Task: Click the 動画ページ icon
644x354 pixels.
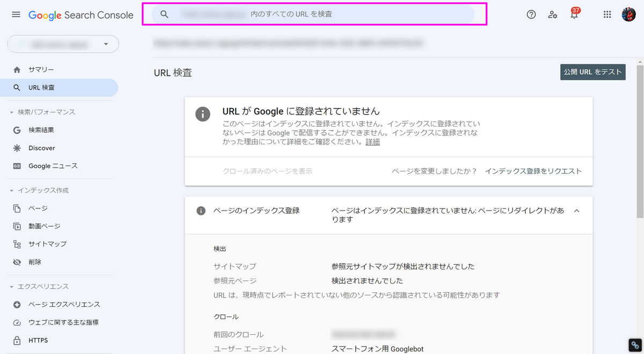Action: pyautogui.click(x=17, y=226)
